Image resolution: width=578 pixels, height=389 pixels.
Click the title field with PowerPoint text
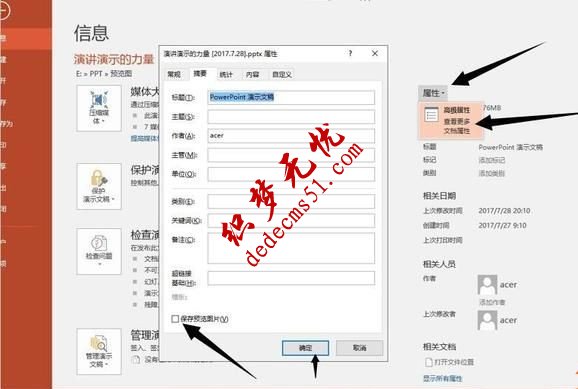pyautogui.click(x=291, y=97)
